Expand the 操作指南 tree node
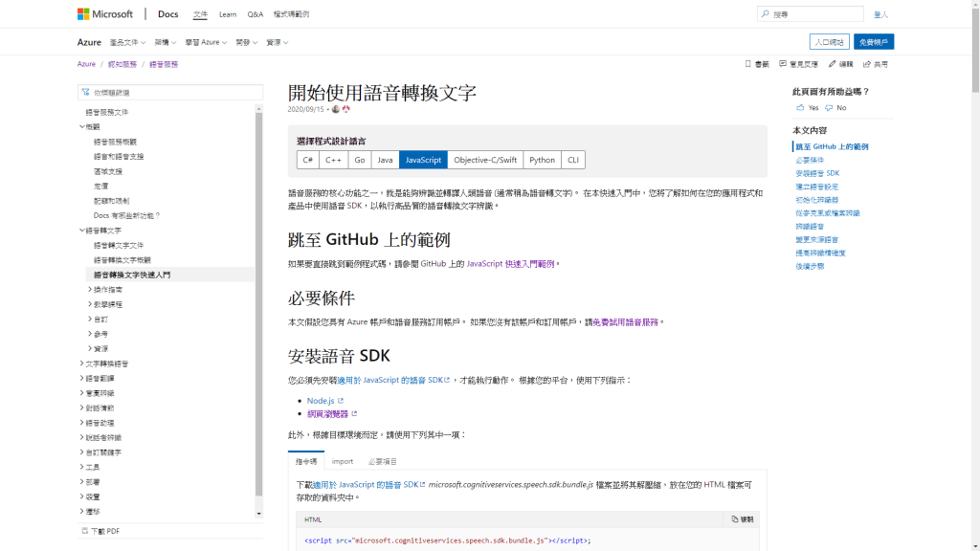Viewport: 980px width, 551px height. pyautogui.click(x=90, y=289)
